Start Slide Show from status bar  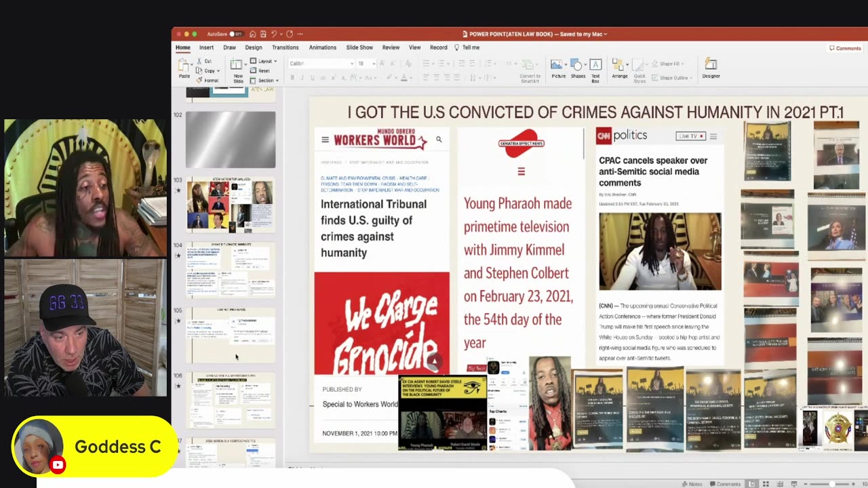tap(795, 484)
